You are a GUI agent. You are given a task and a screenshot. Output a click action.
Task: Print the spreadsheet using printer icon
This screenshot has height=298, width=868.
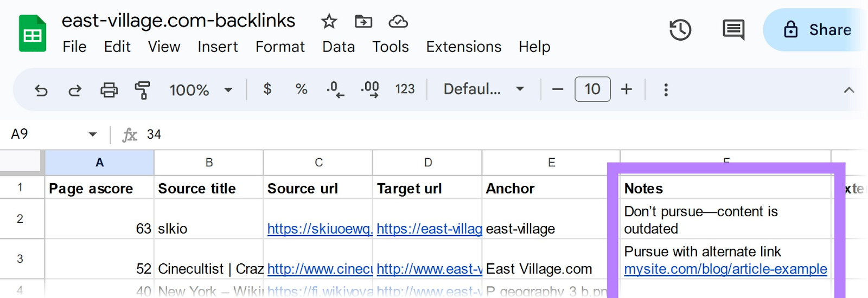coord(109,90)
